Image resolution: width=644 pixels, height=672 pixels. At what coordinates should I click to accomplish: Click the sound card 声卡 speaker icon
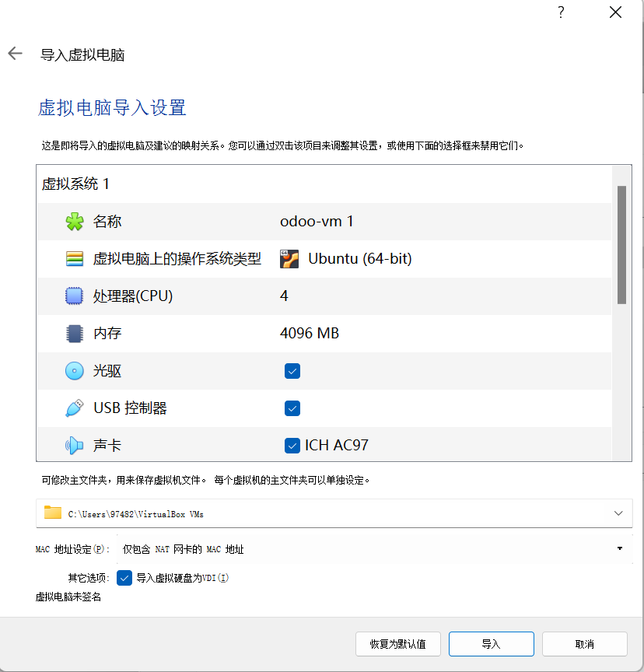(x=75, y=446)
